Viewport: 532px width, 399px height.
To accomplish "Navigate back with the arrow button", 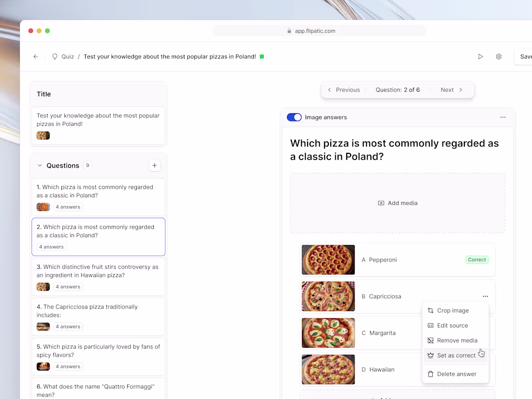I will (35, 57).
